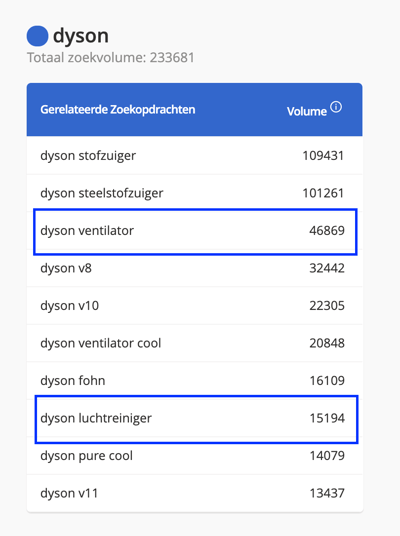Image resolution: width=400 pixels, height=536 pixels.
Task: Select the dyson stofzuiger row
Action: pos(195,156)
